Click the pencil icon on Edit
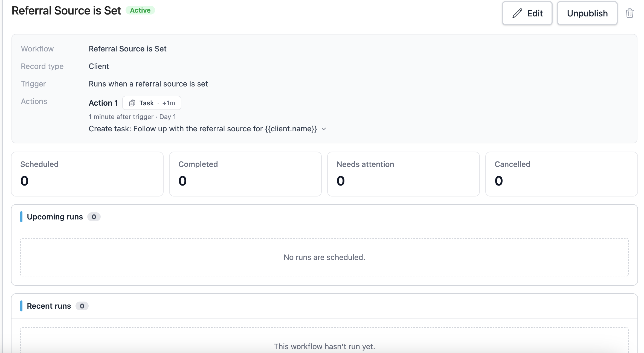This screenshot has height=353, width=644. tap(517, 13)
